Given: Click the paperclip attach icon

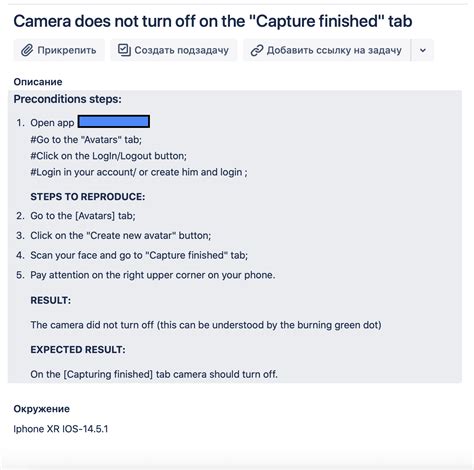Looking at the screenshot, I should pyautogui.click(x=27, y=50).
